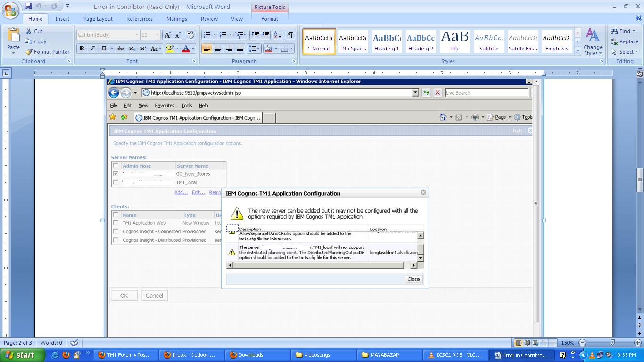Shrink the font size

[178, 35]
